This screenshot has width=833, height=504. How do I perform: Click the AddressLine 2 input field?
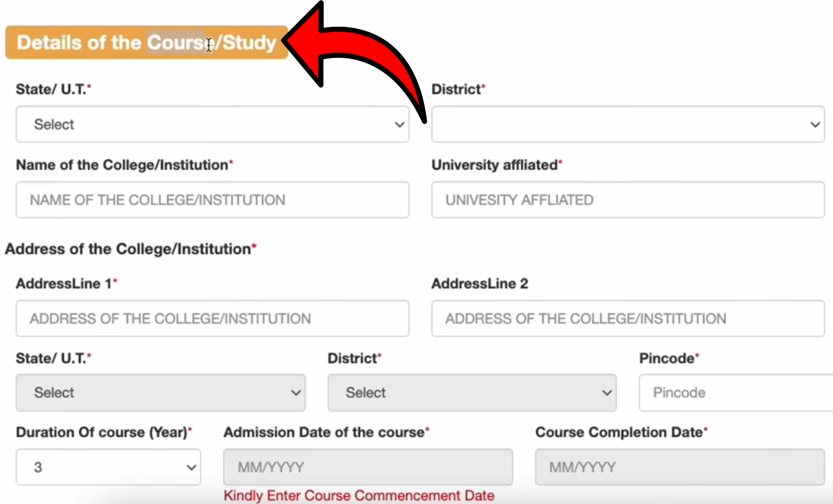tap(627, 318)
